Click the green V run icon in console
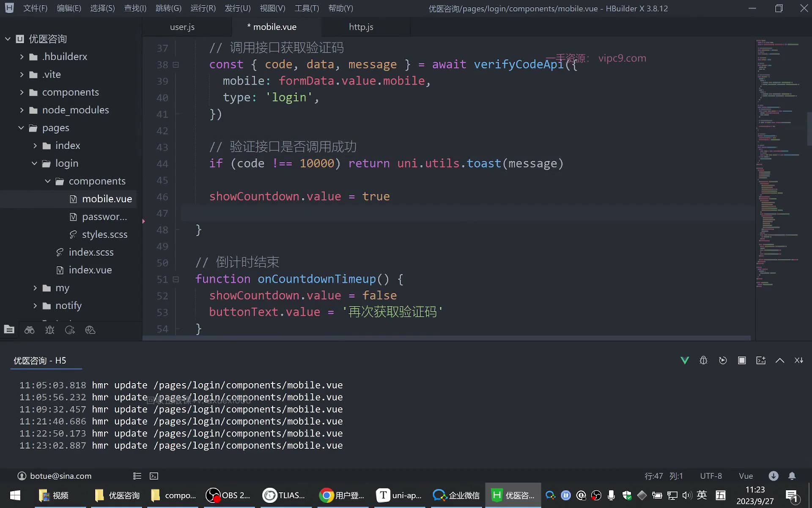Image resolution: width=812 pixels, height=508 pixels. click(x=685, y=360)
